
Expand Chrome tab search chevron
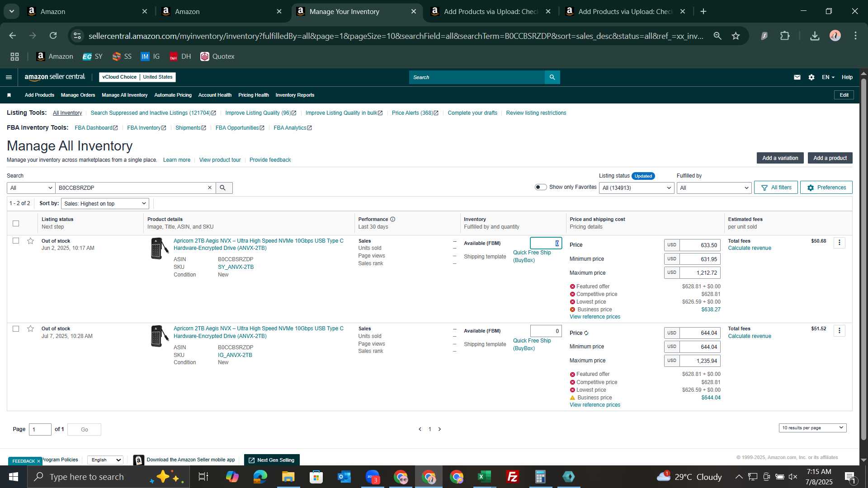point(12,11)
